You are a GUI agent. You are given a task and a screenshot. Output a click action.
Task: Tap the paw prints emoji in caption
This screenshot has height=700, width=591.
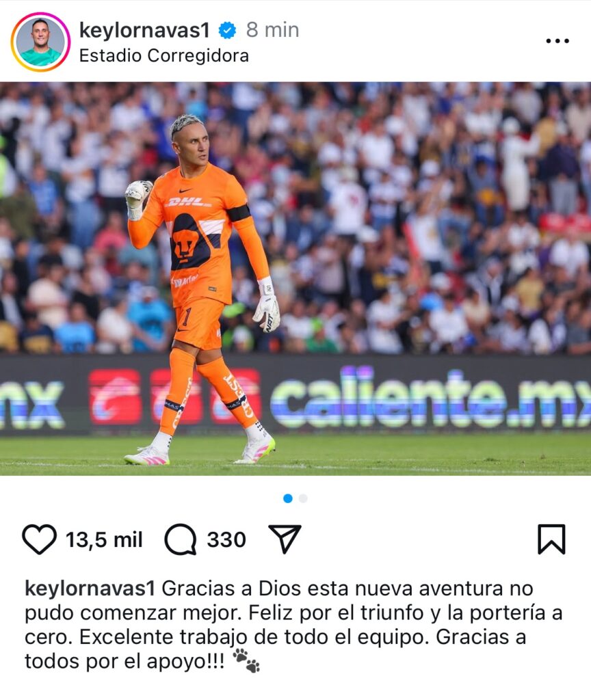pyautogui.click(x=246, y=661)
